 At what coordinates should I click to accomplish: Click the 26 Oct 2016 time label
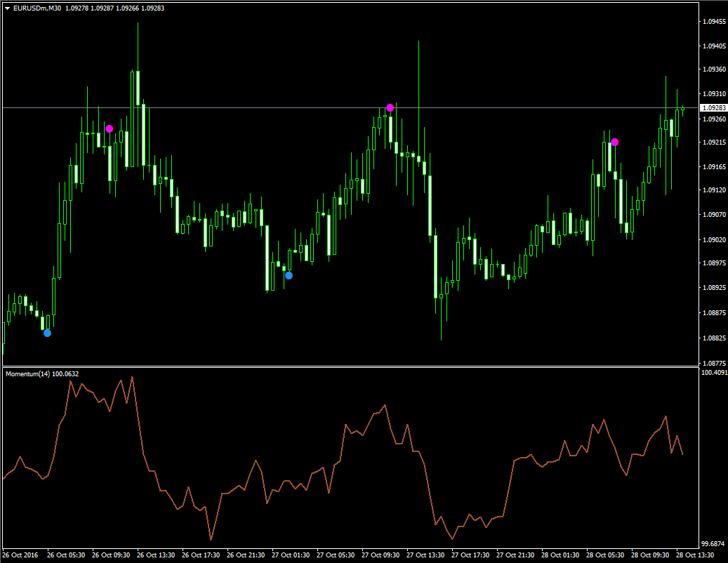[20, 555]
